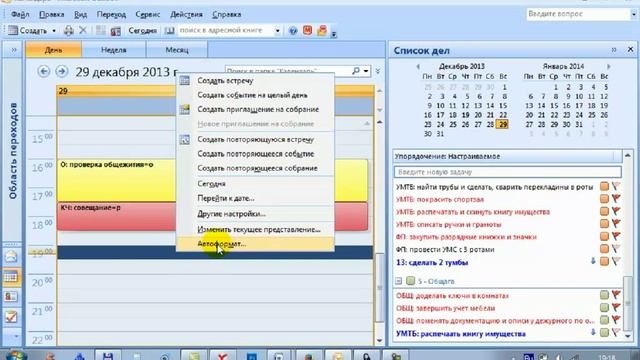This screenshot has width=640, height=360.
Task: Open Contacts in navigation pane
Action: point(11,297)
